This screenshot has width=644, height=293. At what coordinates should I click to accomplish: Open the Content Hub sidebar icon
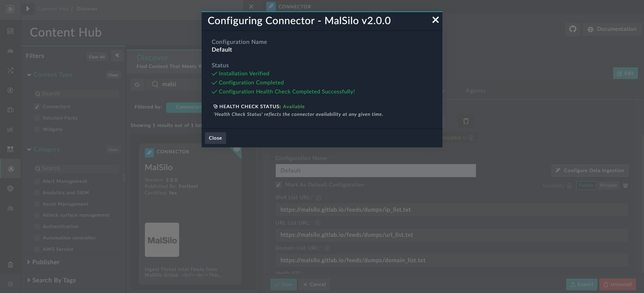coord(11,169)
